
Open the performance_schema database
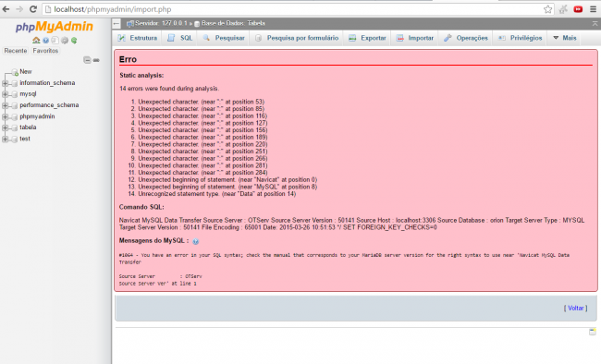pyautogui.click(x=49, y=105)
